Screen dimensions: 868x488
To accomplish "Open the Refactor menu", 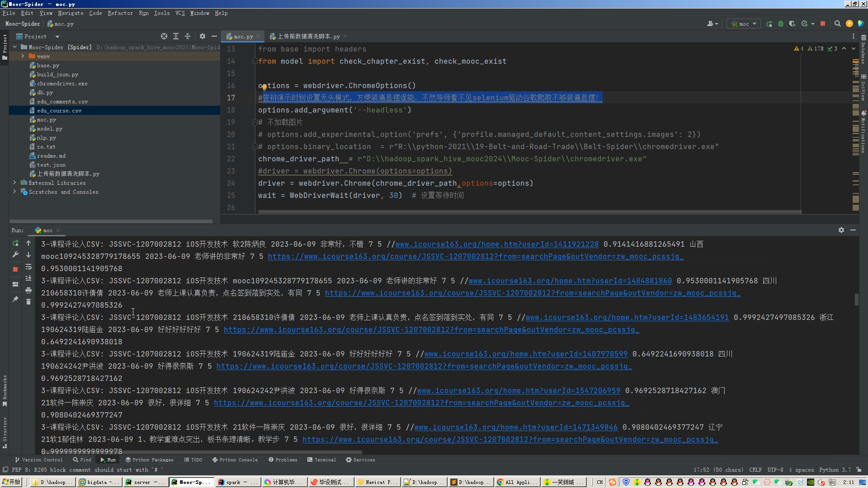I will coord(120,13).
